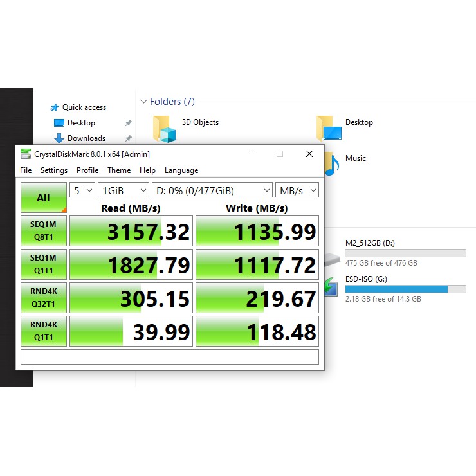
Task: Click the green All benchmark button
Action: click(x=43, y=197)
